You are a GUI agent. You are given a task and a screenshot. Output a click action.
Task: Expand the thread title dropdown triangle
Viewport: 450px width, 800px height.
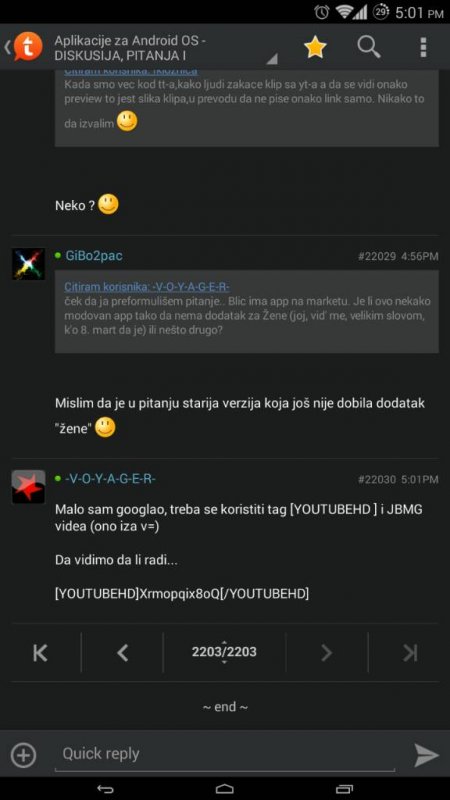[272, 59]
